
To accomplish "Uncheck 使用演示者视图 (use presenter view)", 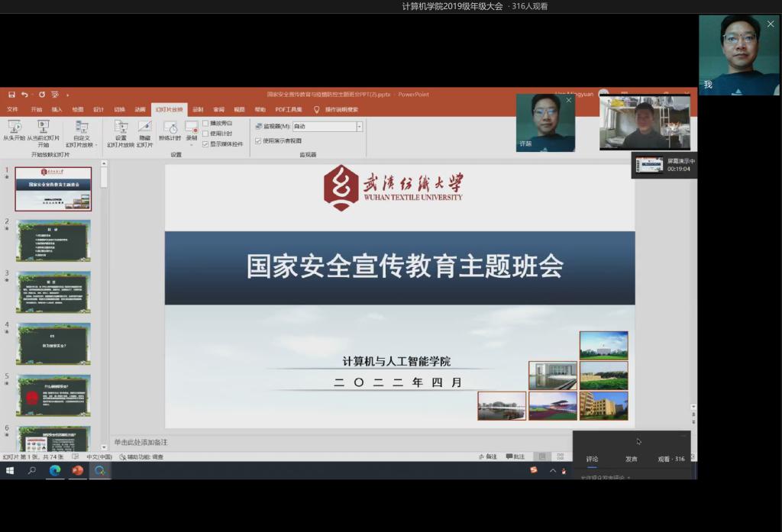I will tap(258, 140).
